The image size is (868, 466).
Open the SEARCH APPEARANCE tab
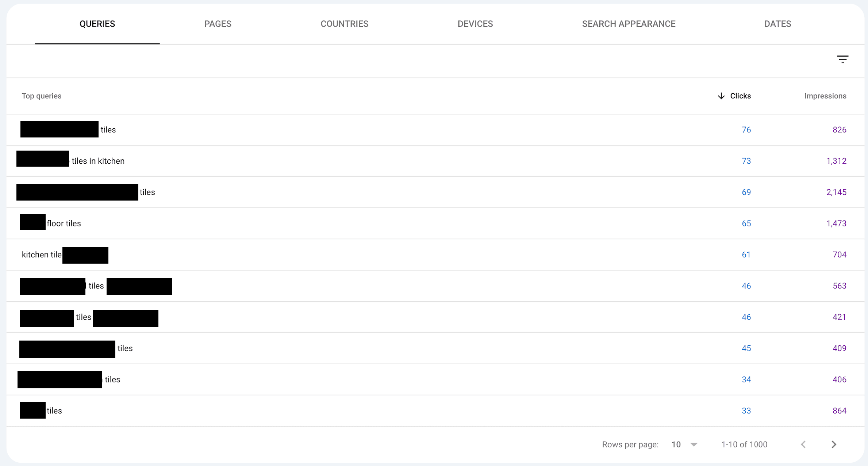[629, 24]
